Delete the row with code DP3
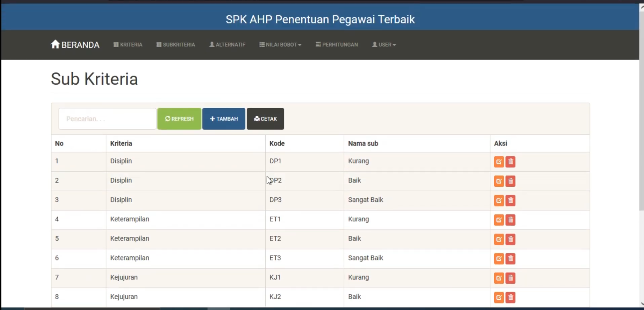This screenshot has width=644, height=310. [x=510, y=200]
